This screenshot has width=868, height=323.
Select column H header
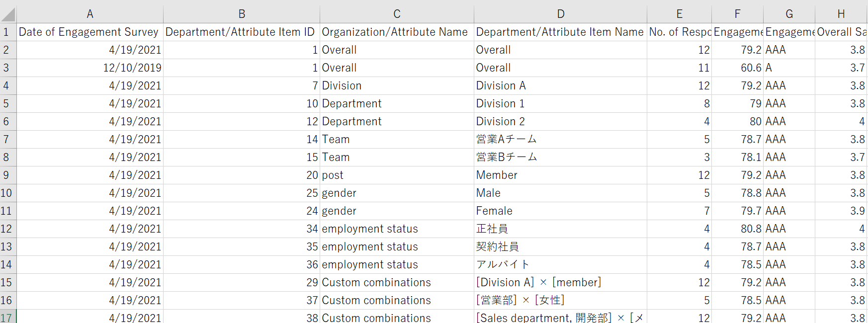coord(841,14)
